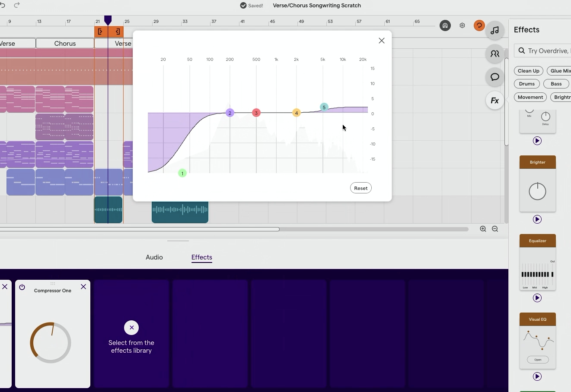This screenshot has height=392, width=571.
Task: Select EQ band node 3
Action: click(256, 113)
